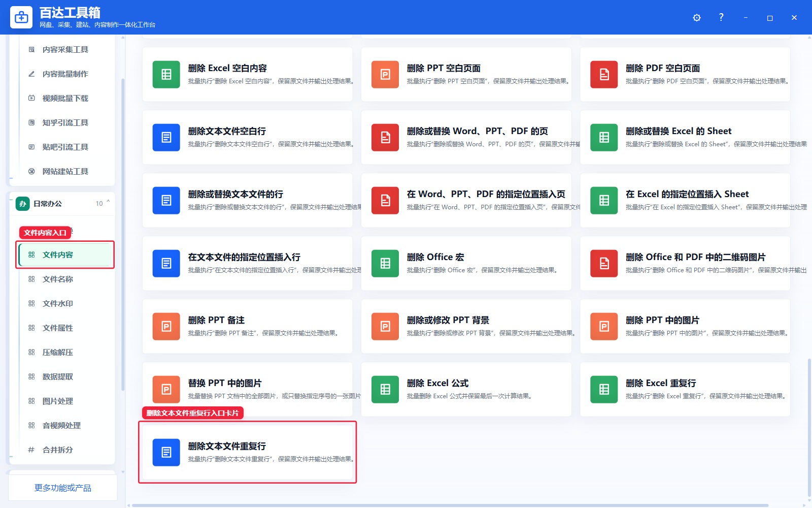Click the 日常办公 section header label
This screenshot has width=812, height=508.
pyautogui.click(x=48, y=204)
